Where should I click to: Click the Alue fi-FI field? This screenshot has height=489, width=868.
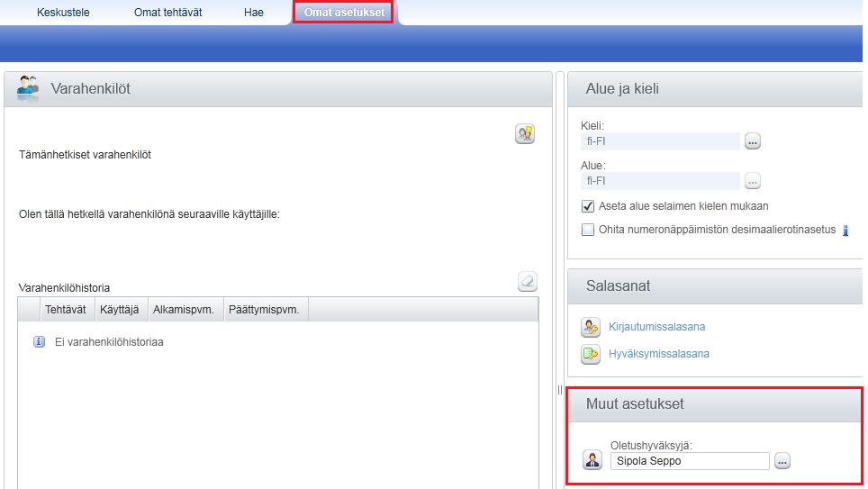point(660,180)
